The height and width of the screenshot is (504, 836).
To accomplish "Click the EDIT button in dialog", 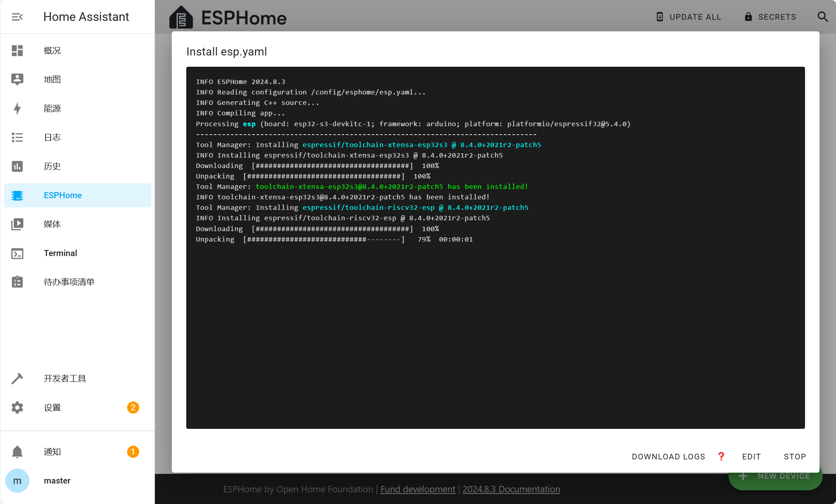I will (x=751, y=457).
